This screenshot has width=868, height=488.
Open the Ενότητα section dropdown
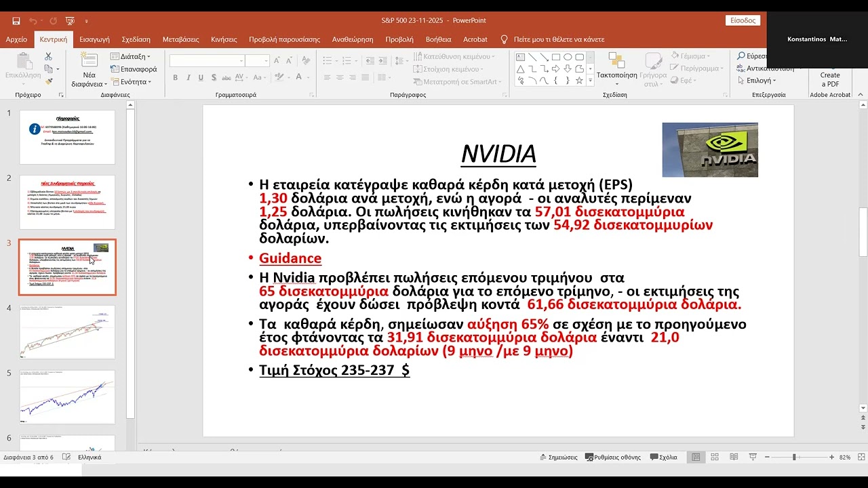131,82
